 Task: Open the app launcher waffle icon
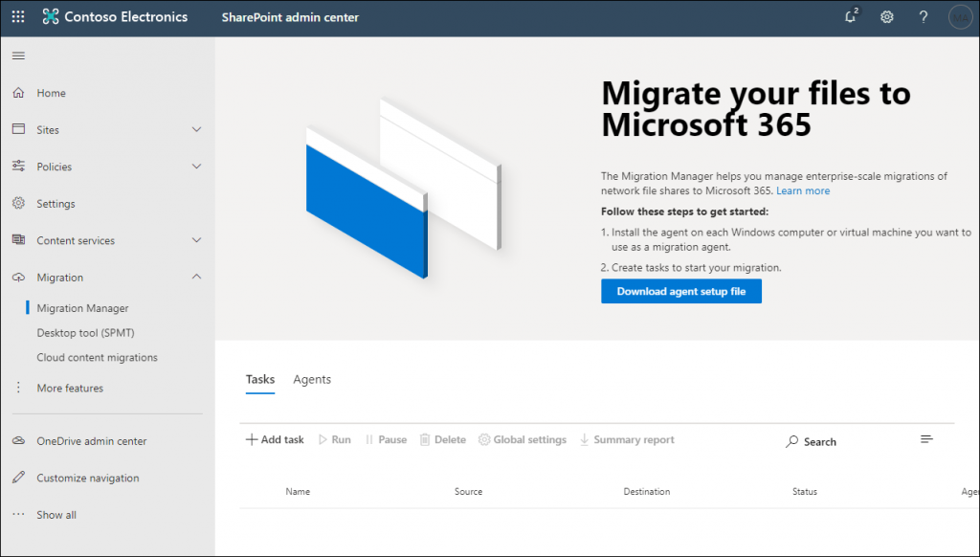[x=17, y=16]
